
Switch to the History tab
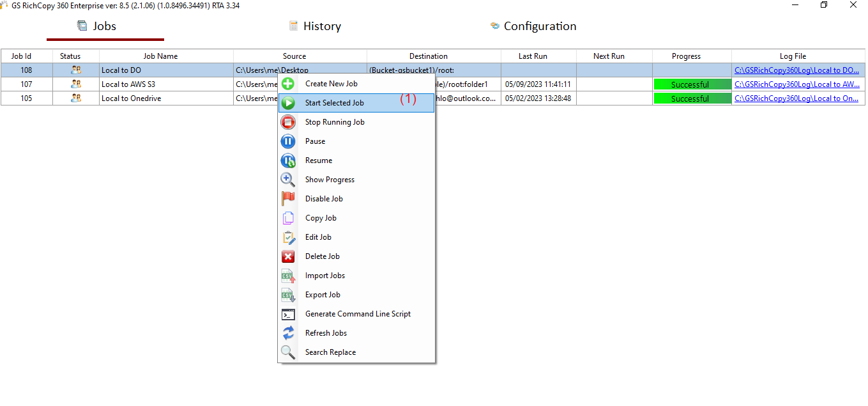315,26
